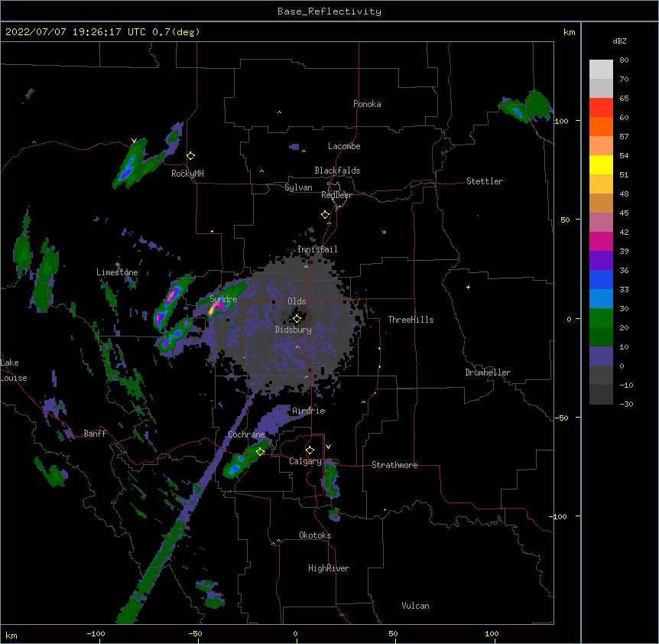Click the asterisk marker above Limestone label
This screenshot has width=659, height=644.
pyautogui.click(x=117, y=265)
